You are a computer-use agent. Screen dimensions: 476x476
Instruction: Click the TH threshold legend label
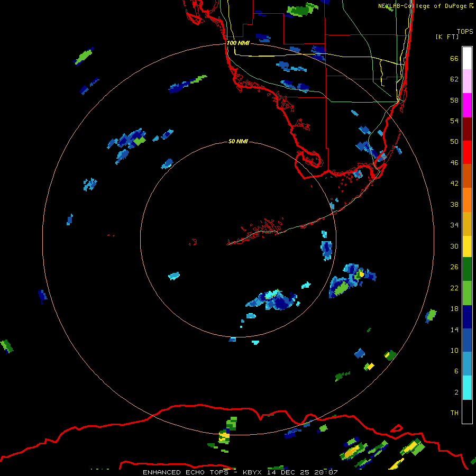click(x=454, y=413)
